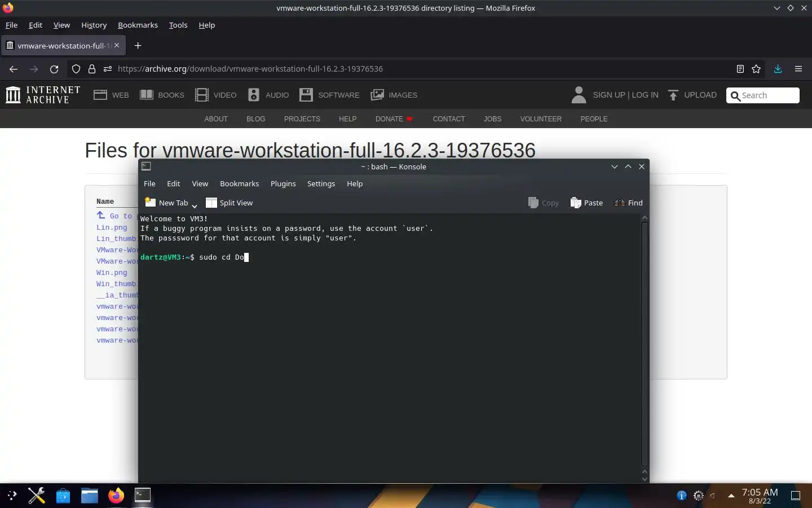Click the Firefox forward arrow
Viewport: 812px width, 508px height.
click(34, 69)
